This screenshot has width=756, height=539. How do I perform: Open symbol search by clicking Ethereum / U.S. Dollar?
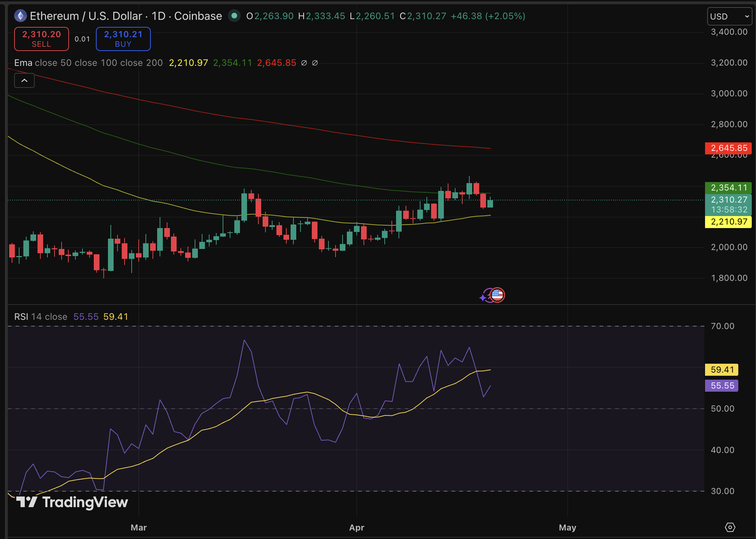[85, 16]
